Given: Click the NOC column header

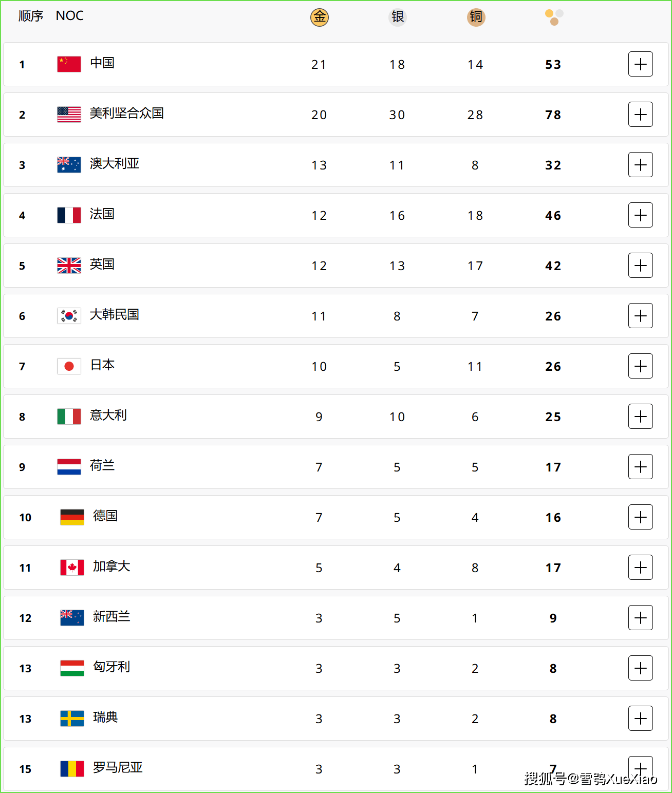Looking at the screenshot, I should tap(69, 16).
